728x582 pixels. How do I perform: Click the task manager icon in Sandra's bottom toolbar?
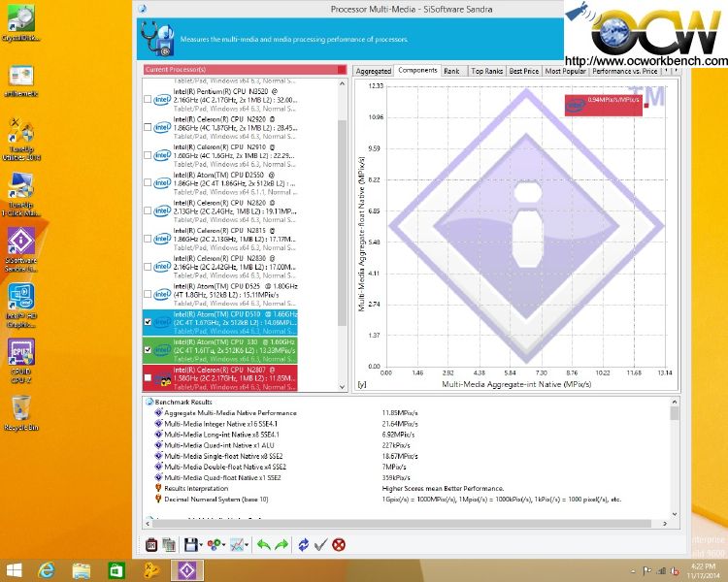(x=151, y=544)
